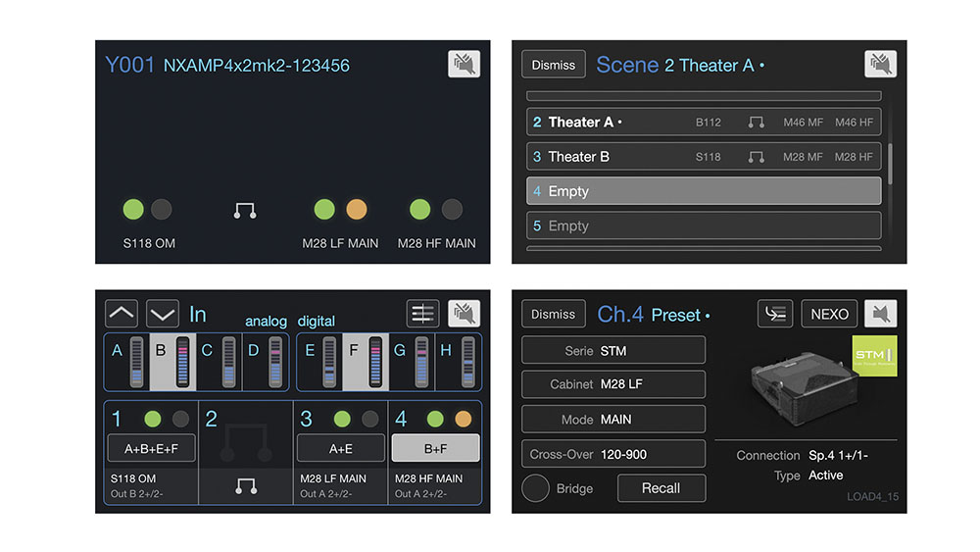Click 'Active' type value

(825, 476)
